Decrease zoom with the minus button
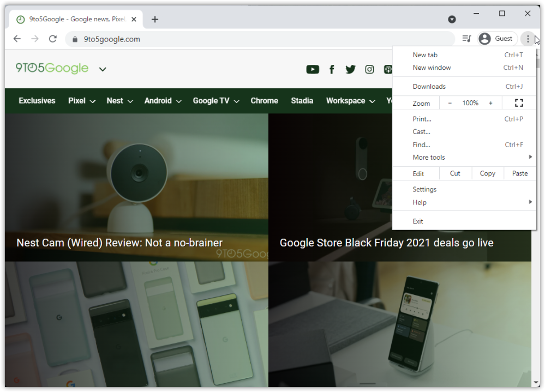 click(x=450, y=103)
